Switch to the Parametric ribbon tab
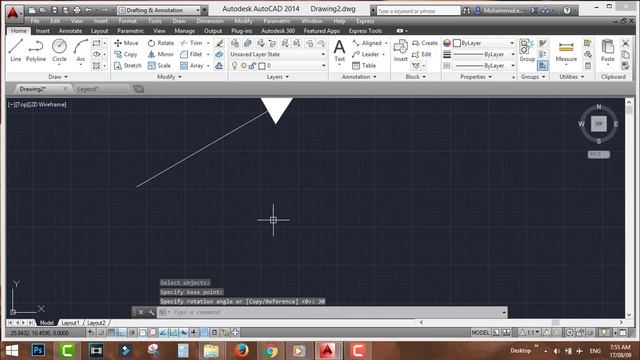 pos(131,31)
